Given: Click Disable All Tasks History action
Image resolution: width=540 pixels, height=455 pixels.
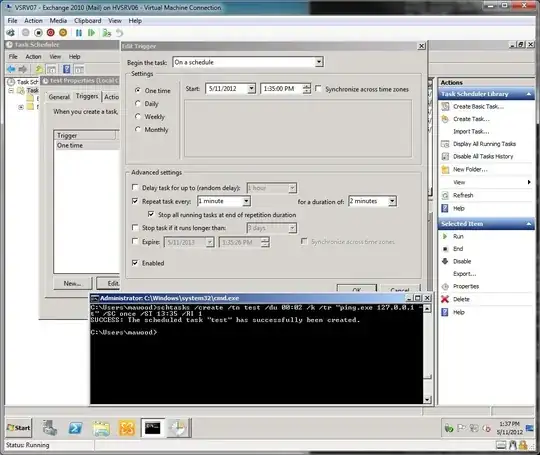Looking at the screenshot, I should tap(483, 156).
